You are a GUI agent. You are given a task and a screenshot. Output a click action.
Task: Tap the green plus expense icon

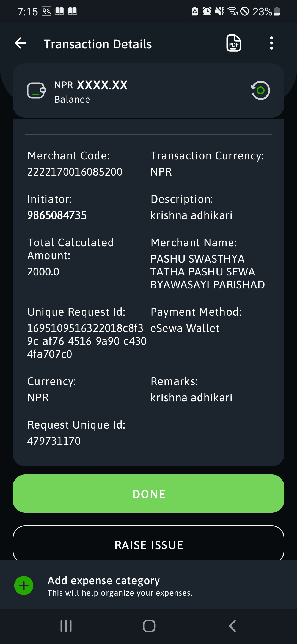[x=24, y=585]
